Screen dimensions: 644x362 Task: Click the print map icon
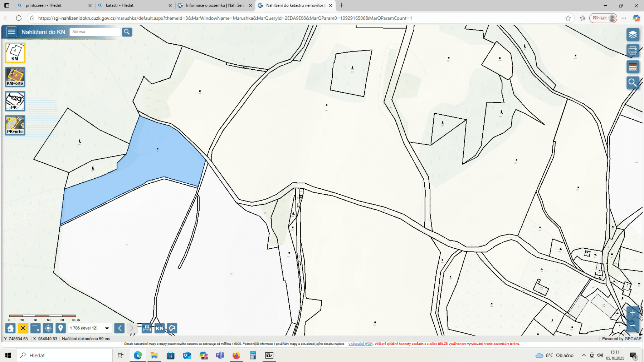[633, 51]
